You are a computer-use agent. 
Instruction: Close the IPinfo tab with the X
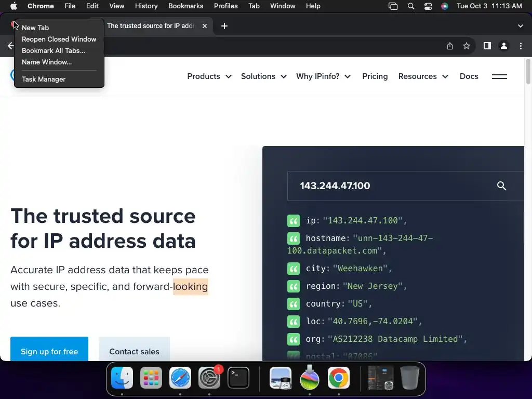pyautogui.click(x=205, y=26)
